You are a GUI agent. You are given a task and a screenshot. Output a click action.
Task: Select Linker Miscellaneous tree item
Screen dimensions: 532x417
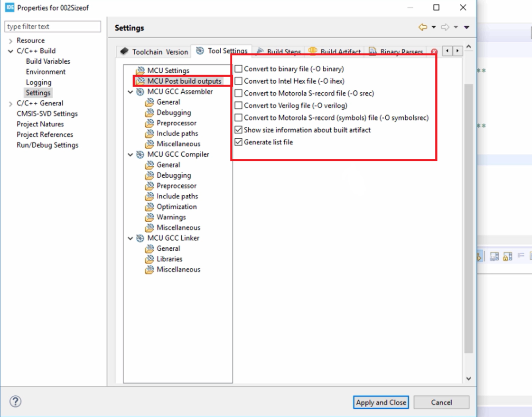pyautogui.click(x=178, y=269)
